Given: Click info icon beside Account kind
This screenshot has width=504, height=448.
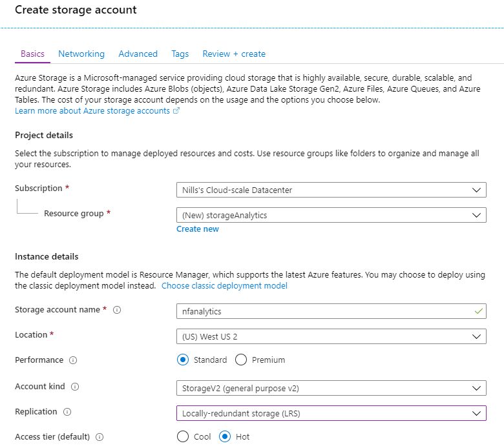Looking at the screenshot, I should [x=75, y=386].
